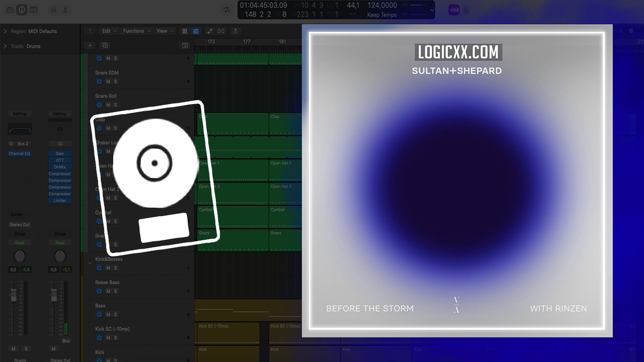Toggle the Metronome click icon
Image resolution: width=644 pixels, height=362 pixels.
[466, 10]
